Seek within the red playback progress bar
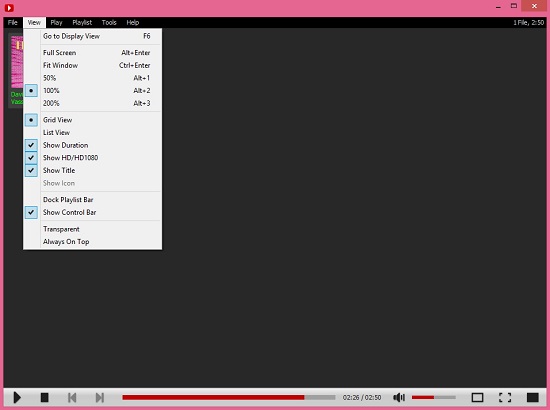 click(x=229, y=397)
